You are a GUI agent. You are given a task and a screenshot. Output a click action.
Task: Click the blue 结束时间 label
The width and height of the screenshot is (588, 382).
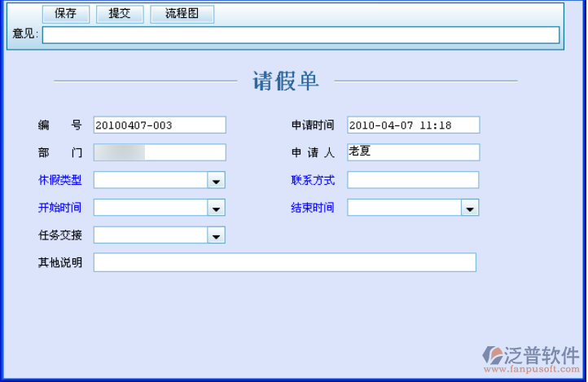(x=313, y=208)
